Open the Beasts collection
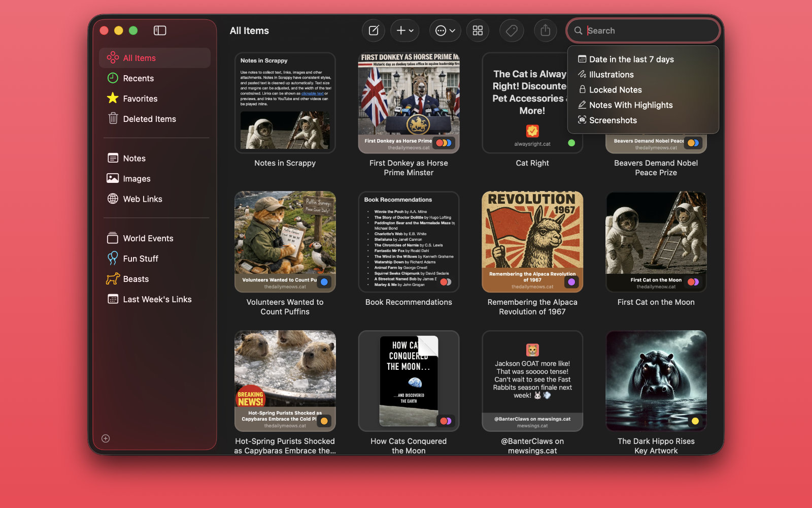This screenshot has width=812, height=508. [x=136, y=279]
